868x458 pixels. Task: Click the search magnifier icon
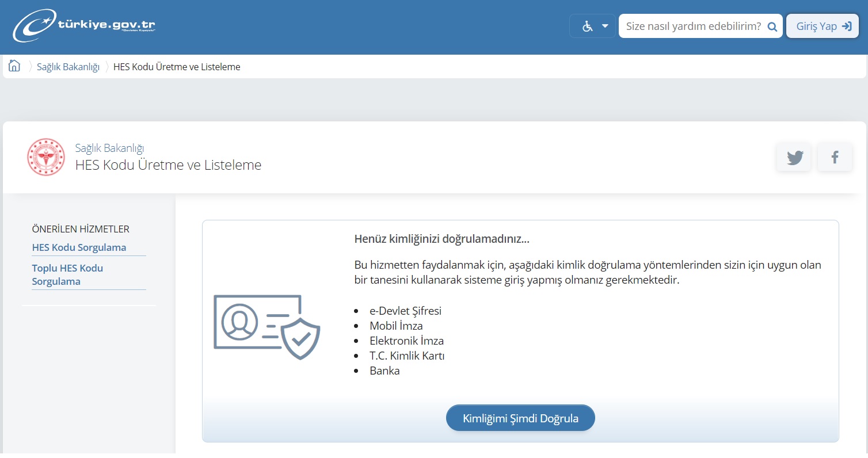[x=772, y=26]
